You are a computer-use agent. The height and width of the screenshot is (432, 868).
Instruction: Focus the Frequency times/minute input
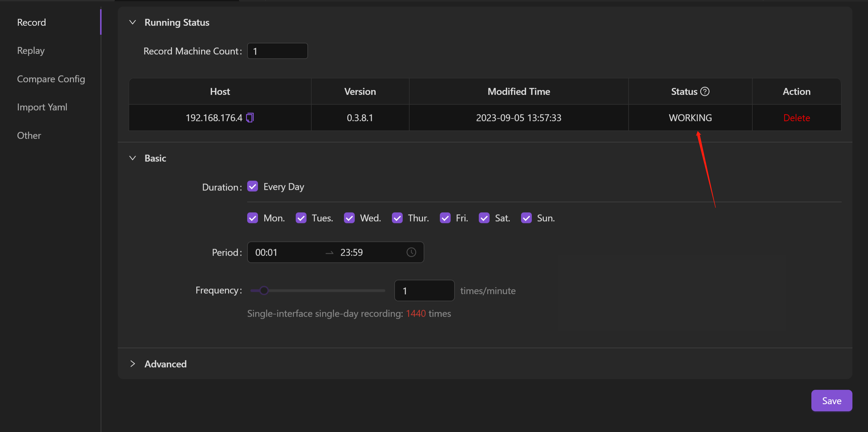[424, 290]
